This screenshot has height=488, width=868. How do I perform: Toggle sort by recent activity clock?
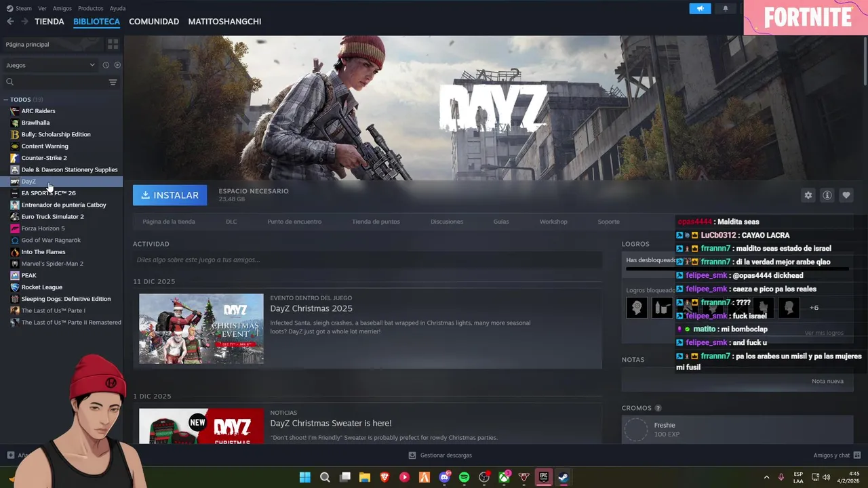(106, 65)
